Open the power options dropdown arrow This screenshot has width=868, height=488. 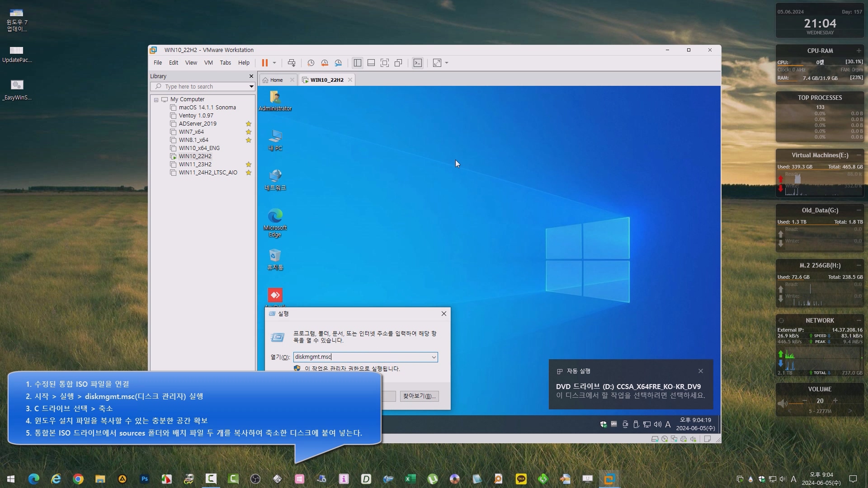pyautogui.click(x=274, y=63)
